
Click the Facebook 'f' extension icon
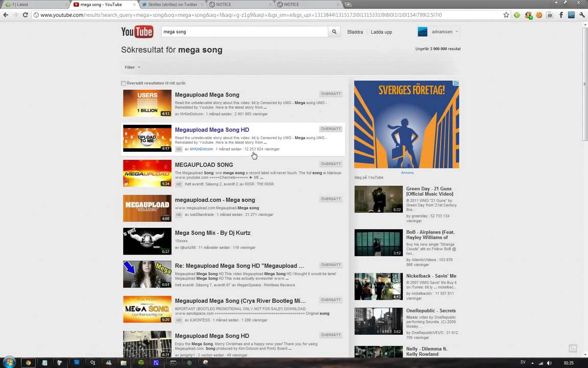click(561, 15)
